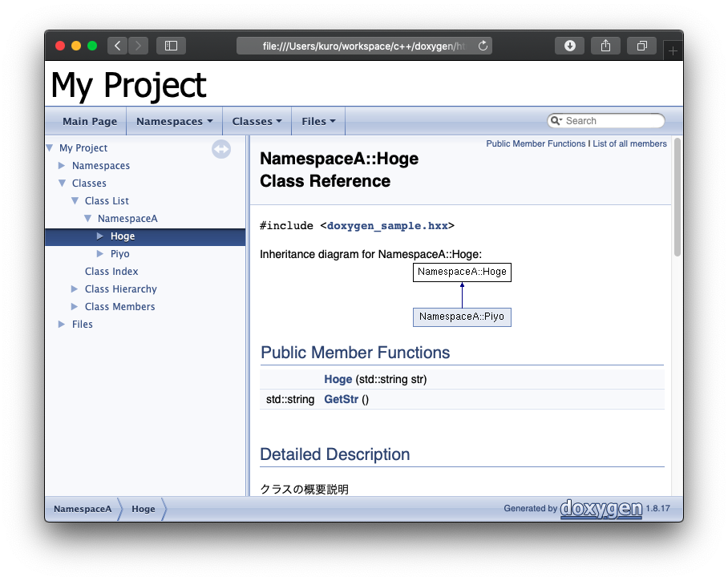Click the red close window button
Viewport: 728px width, 581px height.
pos(60,46)
